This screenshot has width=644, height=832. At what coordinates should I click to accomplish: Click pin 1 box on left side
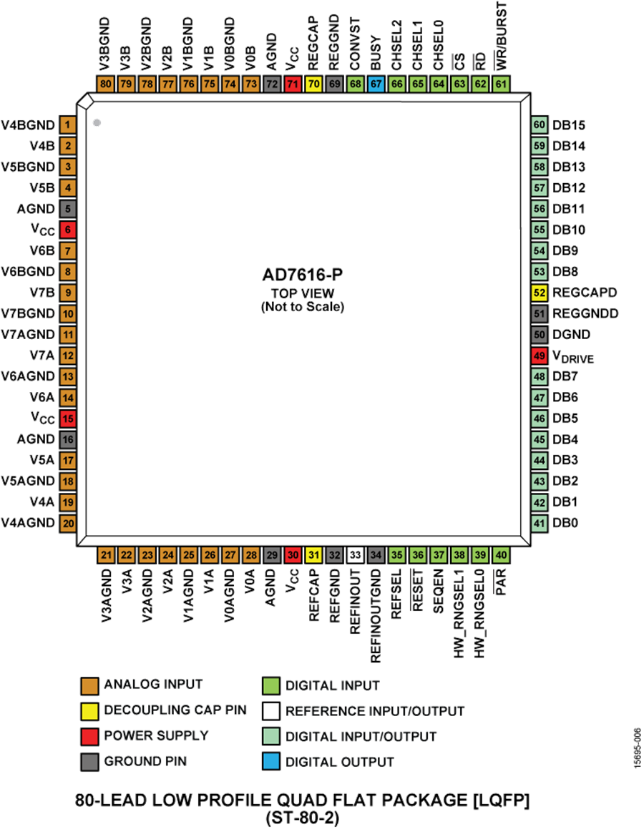(67, 126)
